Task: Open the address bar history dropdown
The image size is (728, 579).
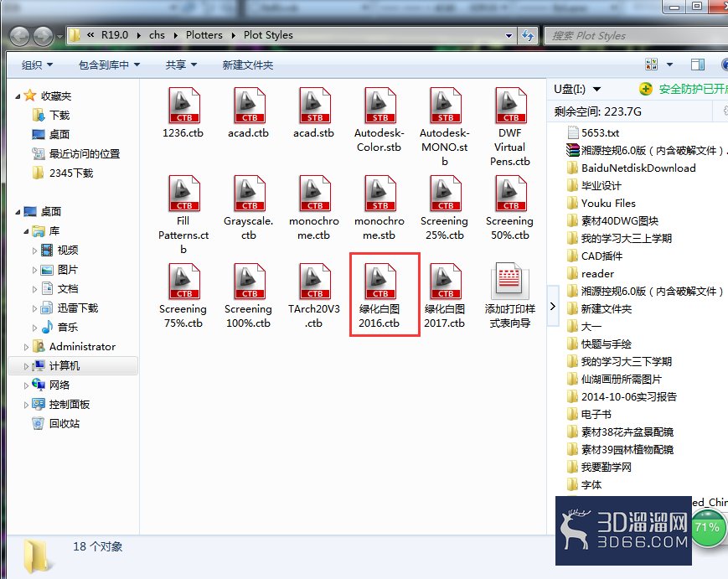Action: tap(509, 36)
